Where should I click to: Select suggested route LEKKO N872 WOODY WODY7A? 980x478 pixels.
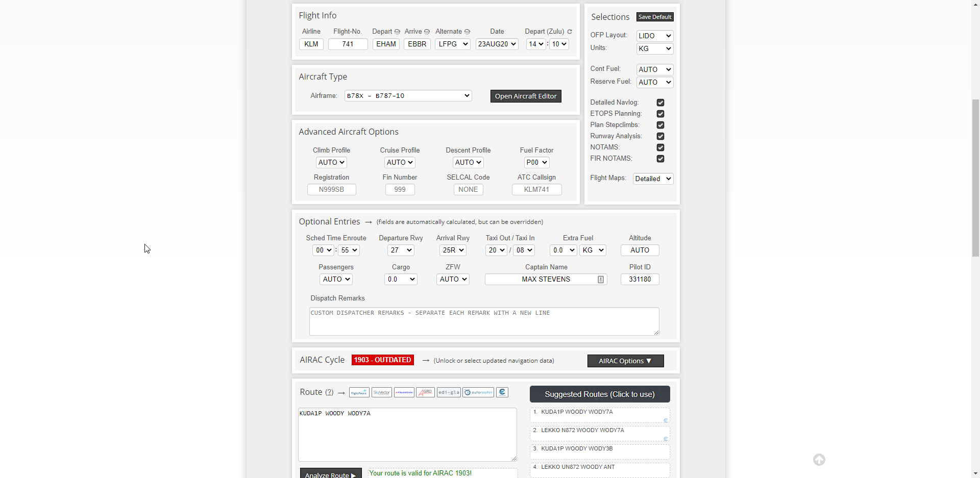pos(599,432)
